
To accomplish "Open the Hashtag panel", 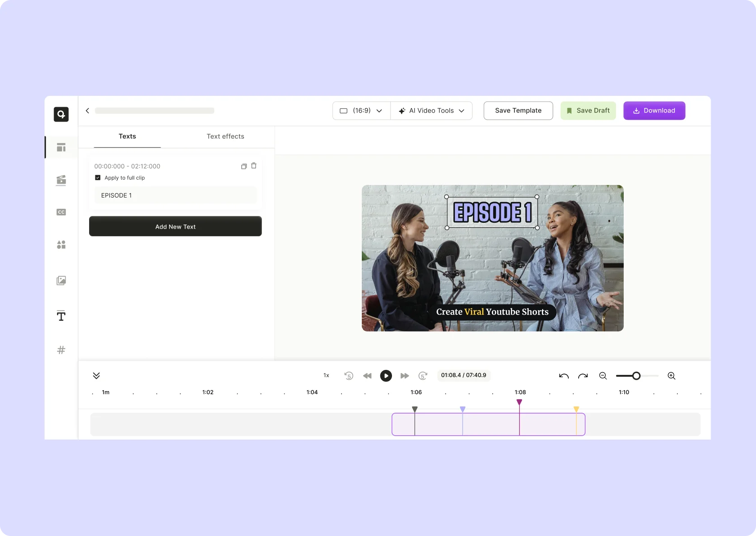I will click(61, 350).
